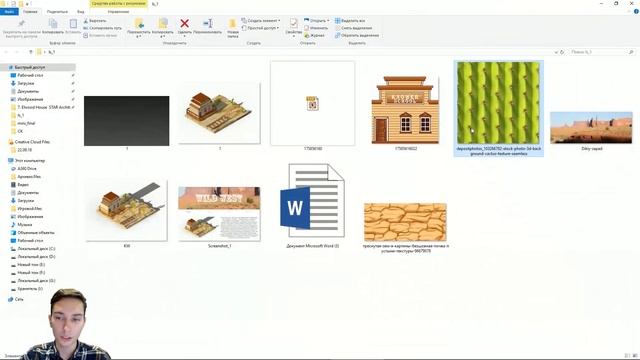The height and width of the screenshot is (360, 640).
Task: Click Выделить все (Select all)
Action: click(x=350, y=20)
